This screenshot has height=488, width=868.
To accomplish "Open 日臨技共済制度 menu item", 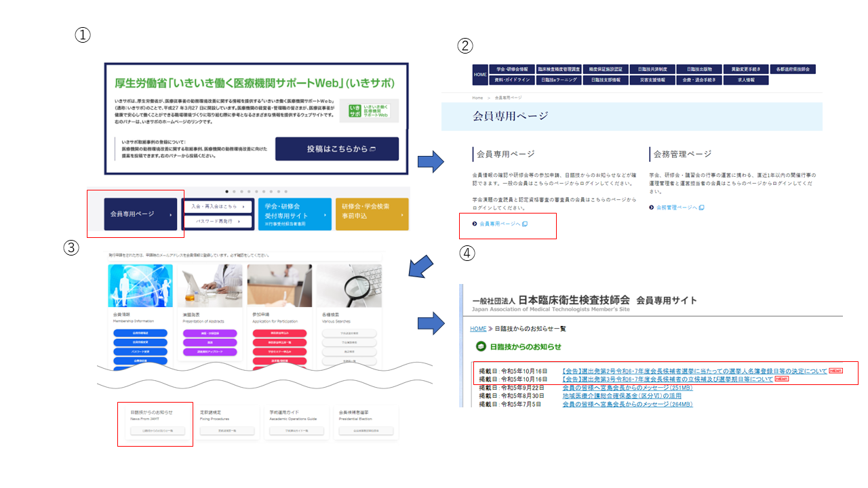I will (x=652, y=69).
